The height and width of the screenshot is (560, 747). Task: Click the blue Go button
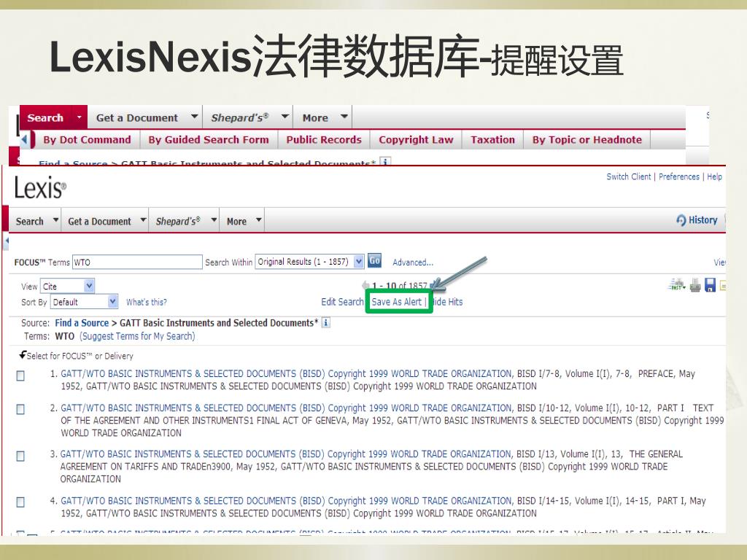coord(374,261)
